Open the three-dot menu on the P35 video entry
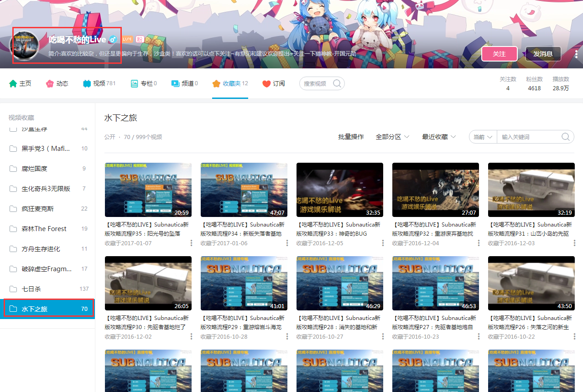The image size is (583, 392). (191, 243)
